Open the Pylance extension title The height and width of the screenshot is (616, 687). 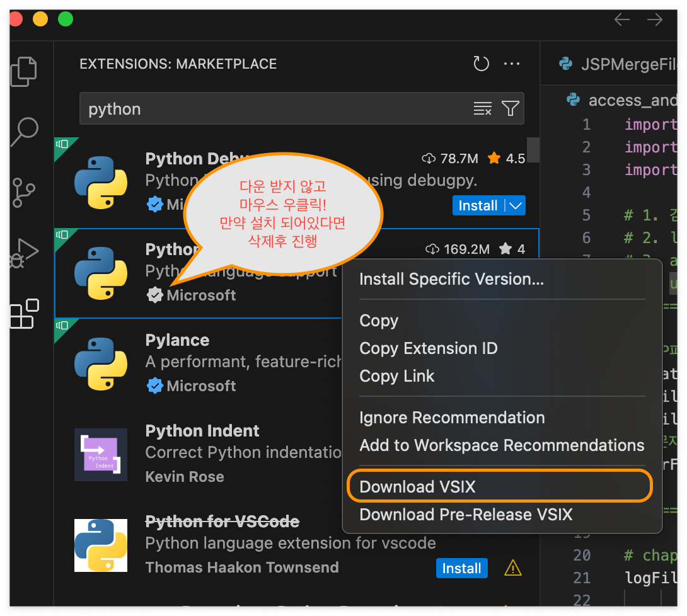coord(177,340)
